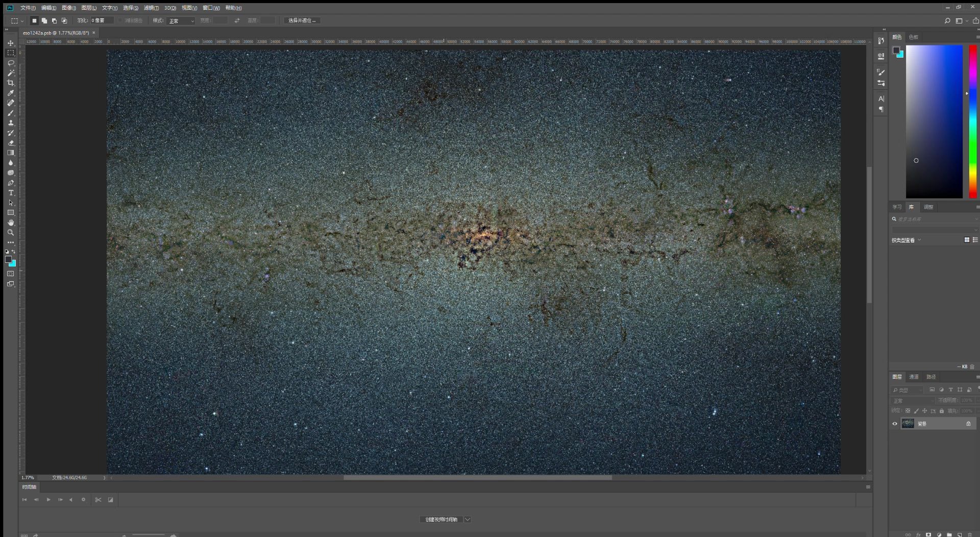This screenshot has height=537, width=980.
Task: Open the Paragraph panel icon
Action: [x=881, y=110]
